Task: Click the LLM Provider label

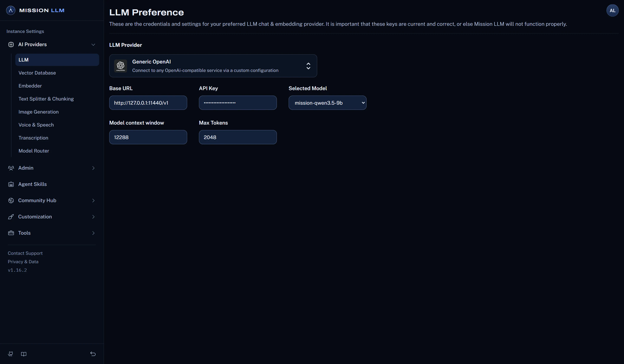Action: (125, 45)
